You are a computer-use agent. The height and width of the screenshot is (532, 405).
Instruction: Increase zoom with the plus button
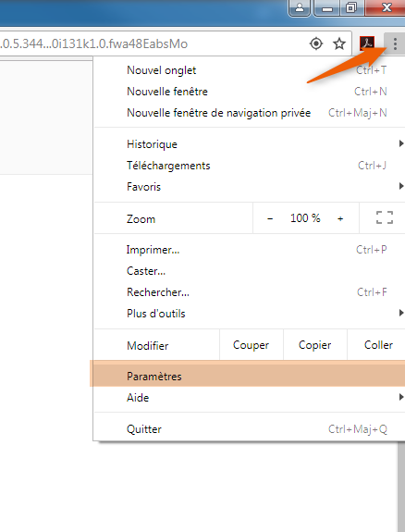pyautogui.click(x=340, y=218)
